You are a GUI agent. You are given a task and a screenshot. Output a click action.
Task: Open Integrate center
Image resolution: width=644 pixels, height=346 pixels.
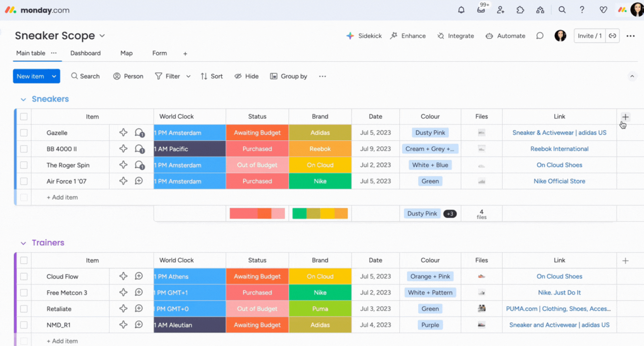click(x=456, y=36)
